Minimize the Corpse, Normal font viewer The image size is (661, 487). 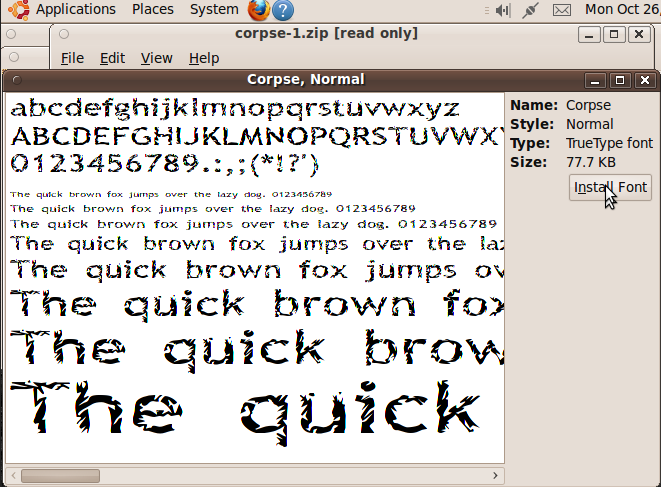point(598,80)
